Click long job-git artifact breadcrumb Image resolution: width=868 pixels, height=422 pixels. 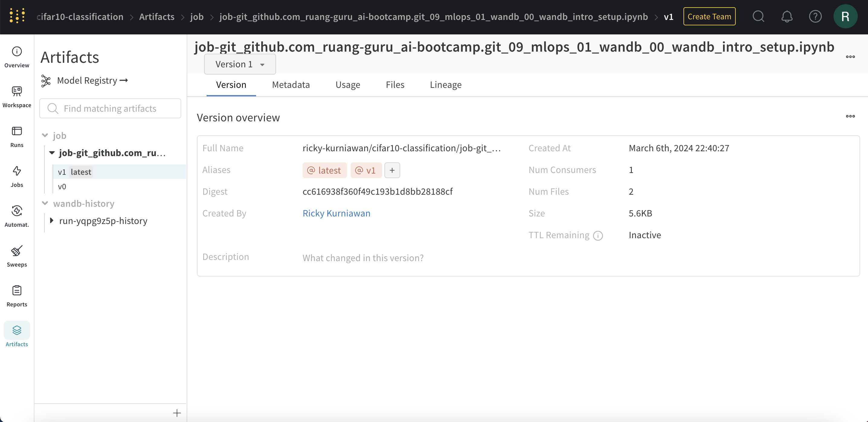point(433,17)
